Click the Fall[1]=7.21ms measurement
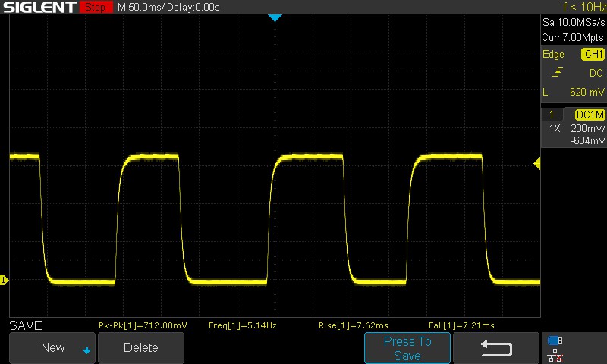This screenshot has width=607, height=364. click(x=461, y=325)
